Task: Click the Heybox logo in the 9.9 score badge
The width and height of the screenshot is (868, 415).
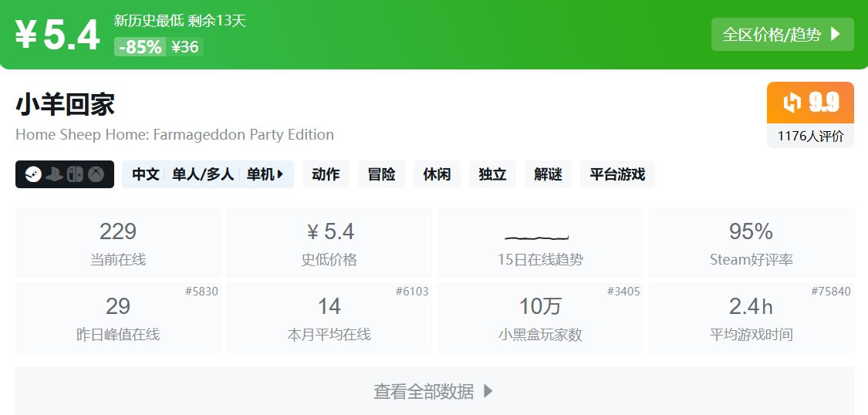Action: tap(792, 103)
